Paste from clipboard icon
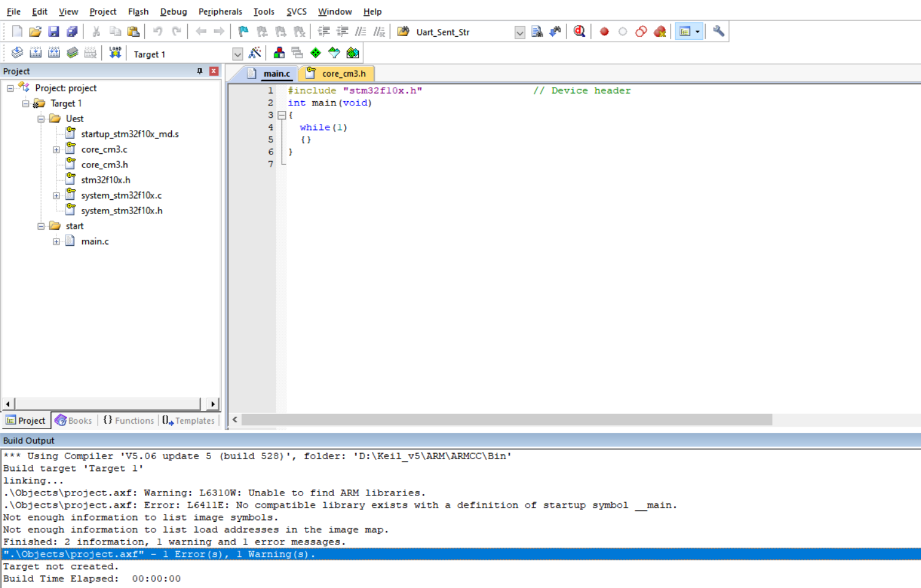 click(133, 31)
